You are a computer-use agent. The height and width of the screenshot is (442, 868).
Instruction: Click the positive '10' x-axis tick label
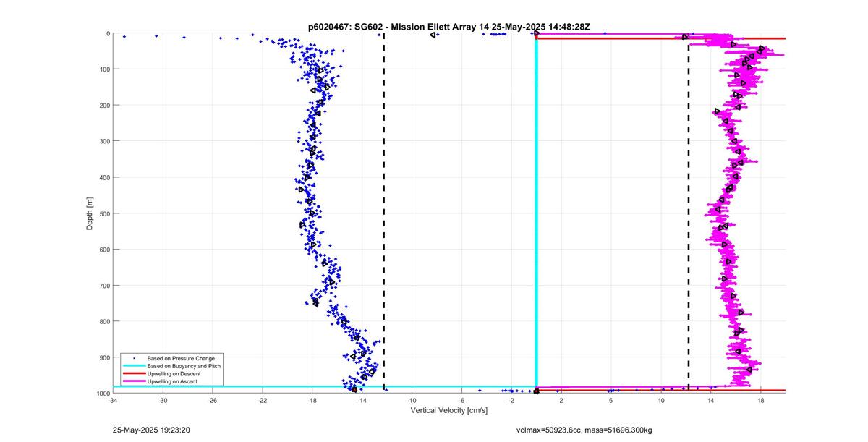[x=661, y=400]
